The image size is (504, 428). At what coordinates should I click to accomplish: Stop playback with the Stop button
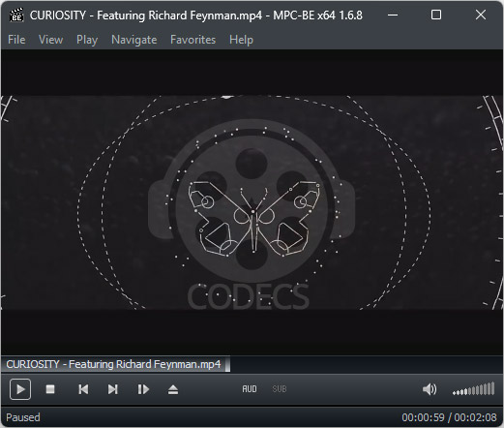pyautogui.click(x=50, y=389)
